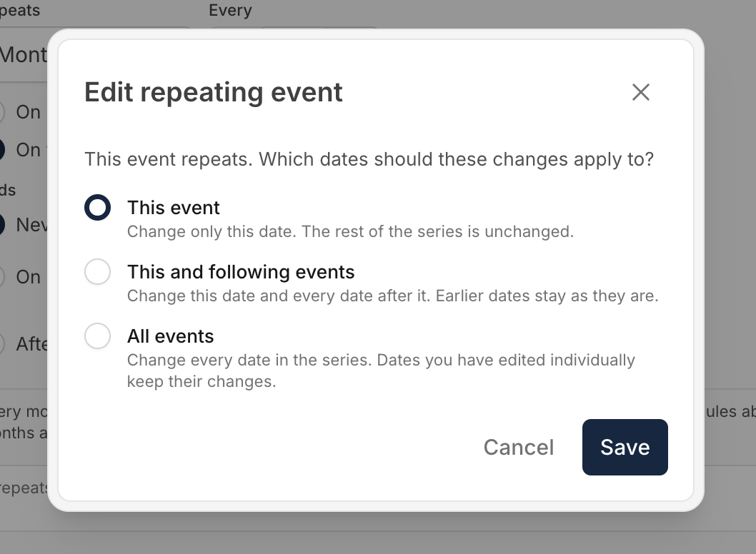Cancel editing the repeating event
The width and height of the screenshot is (756, 554).
point(519,447)
